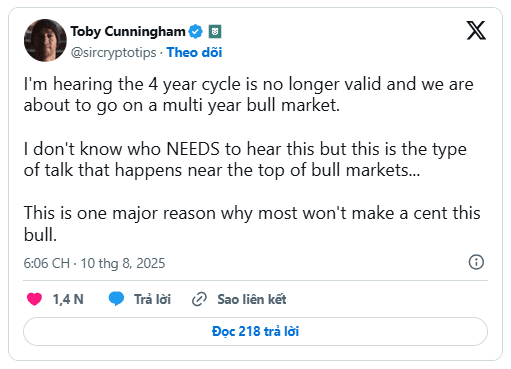Open the info circle icon
The image size is (511, 369).
click(x=476, y=262)
